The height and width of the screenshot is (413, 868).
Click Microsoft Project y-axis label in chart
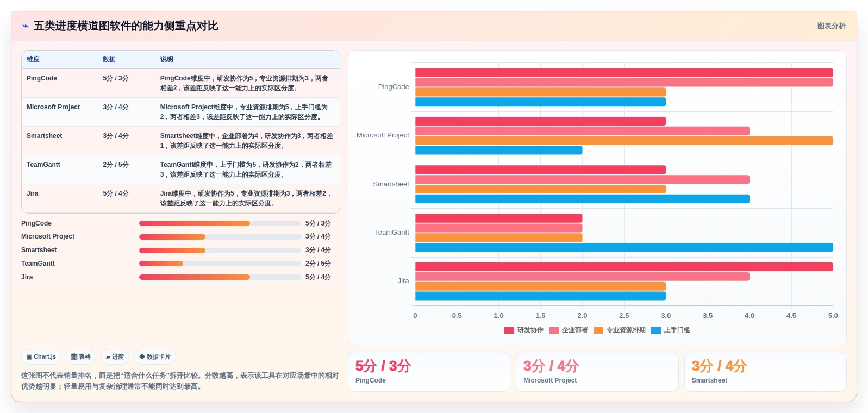pyautogui.click(x=383, y=135)
